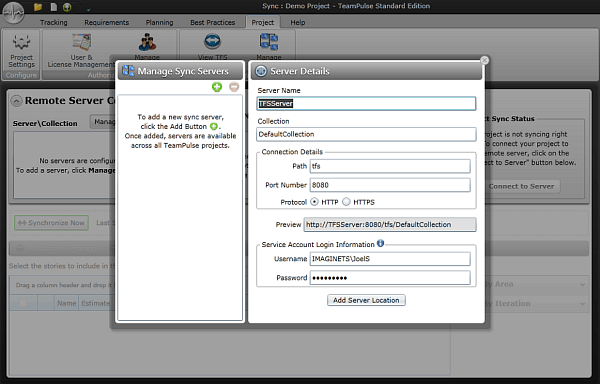Click the Remove sync server minus icon
This screenshot has width=600, height=384.
pos(234,87)
